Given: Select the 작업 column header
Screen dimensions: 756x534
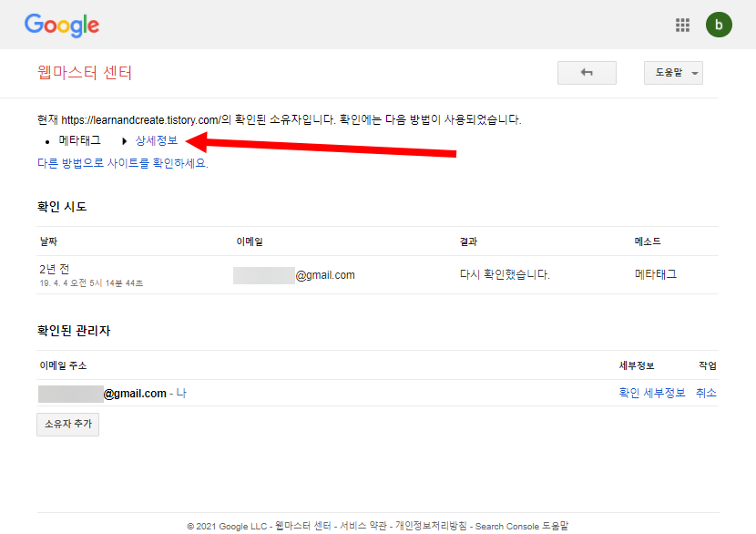Looking at the screenshot, I should (x=708, y=365).
